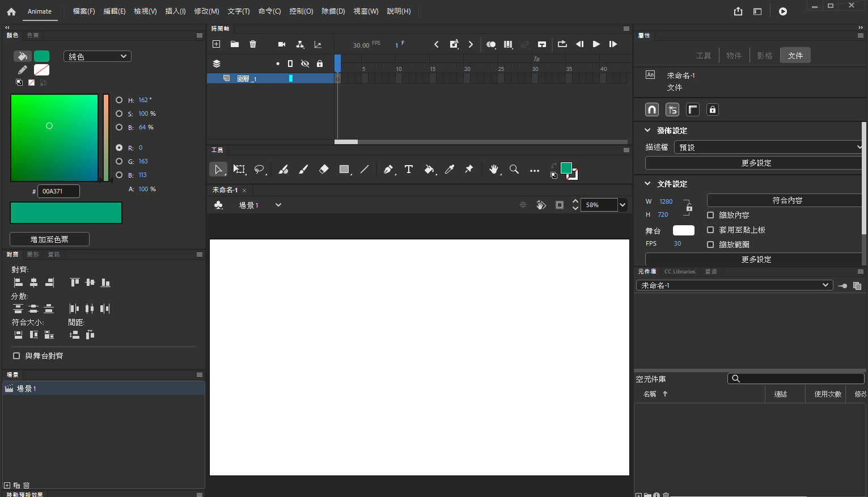Open the 純色 color type dropdown

(98, 56)
